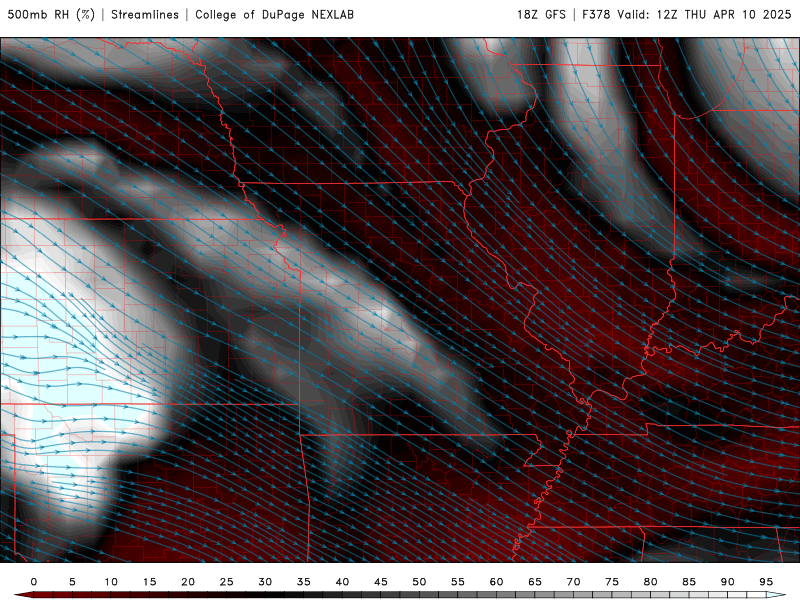800x600 pixels.
Task: Click the 0 value on the colorbar
Action: (x=34, y=582)
